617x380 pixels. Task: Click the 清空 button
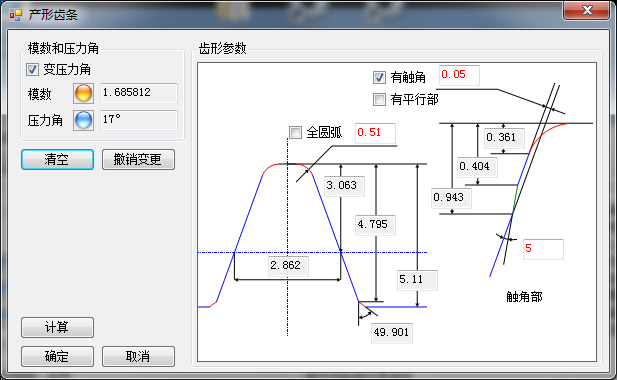click(x=57, y=159)
